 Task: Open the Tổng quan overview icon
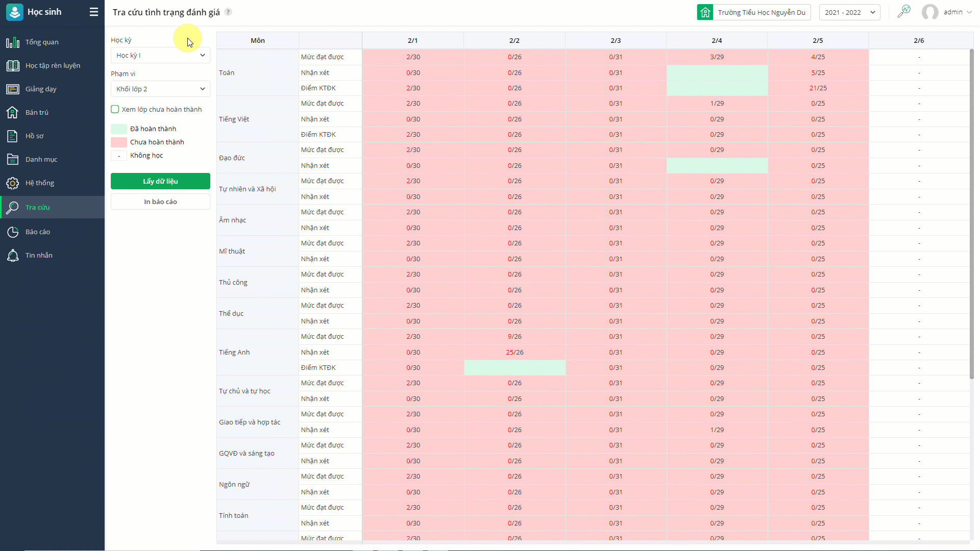point(13,42)
